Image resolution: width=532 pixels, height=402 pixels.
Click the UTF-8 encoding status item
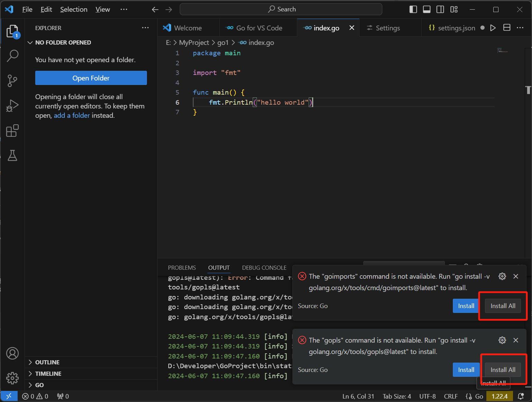click(427, 396)
